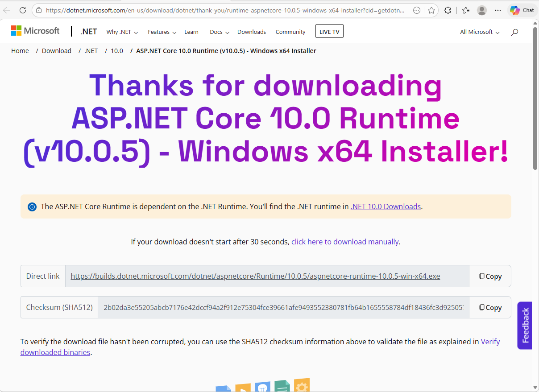Go to the Download breadcrumb

57,51
